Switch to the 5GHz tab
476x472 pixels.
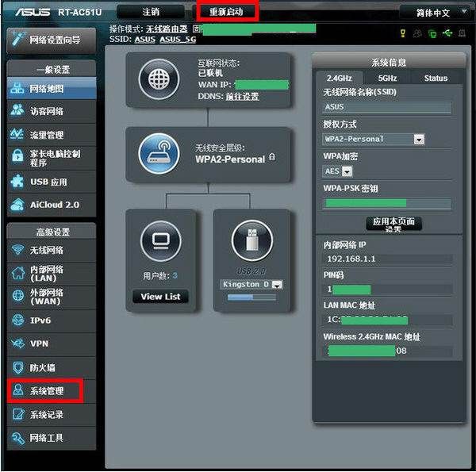tap(387, 79)
